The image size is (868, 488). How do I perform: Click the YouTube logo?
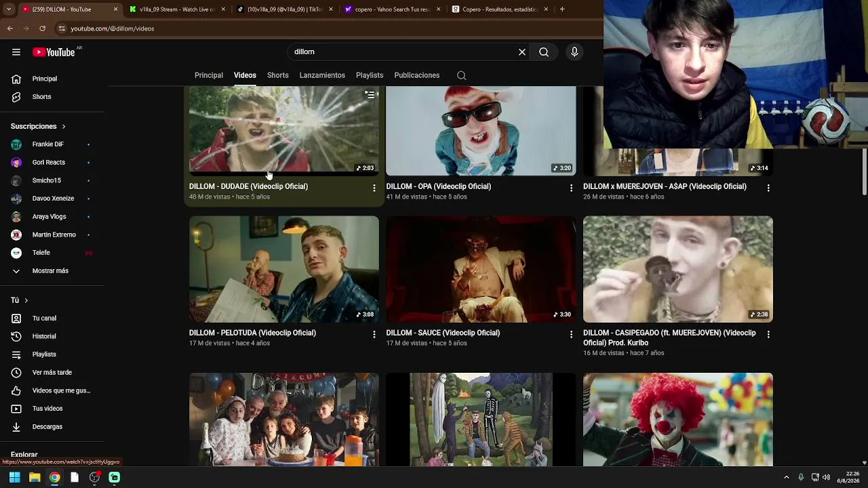(x=54, y=52)
